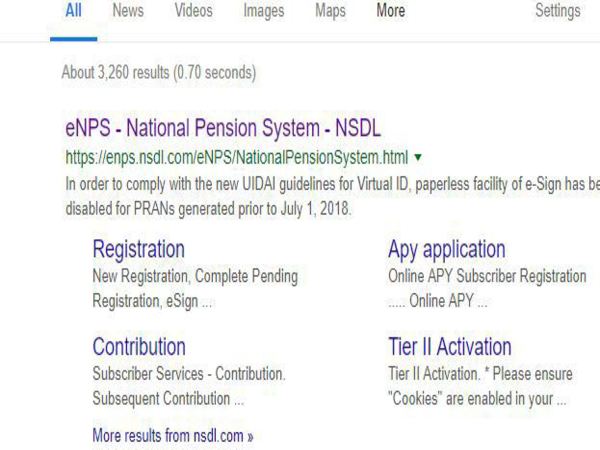Viewport: 600px width, 450px height.
Task: Click the green enps.nsdl.com URL
Action: tap(236, 157)
